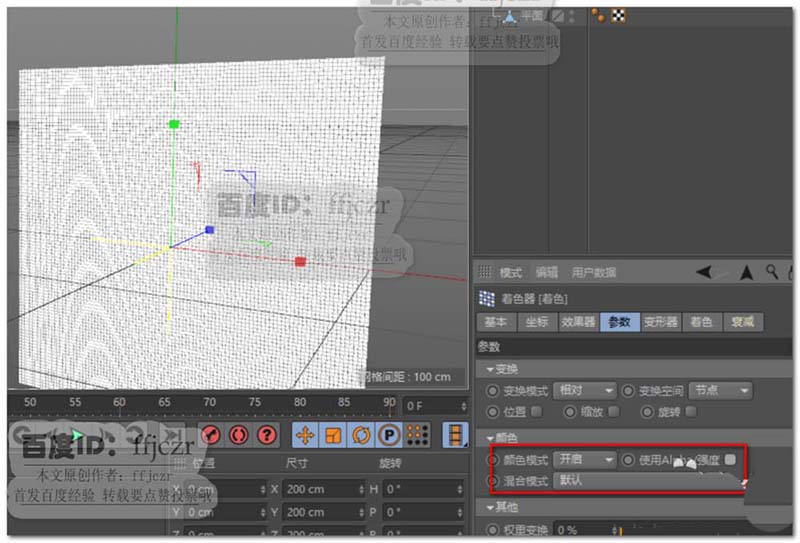
Task: Select the checkerboard texture tag on plane
Action: 618,15
